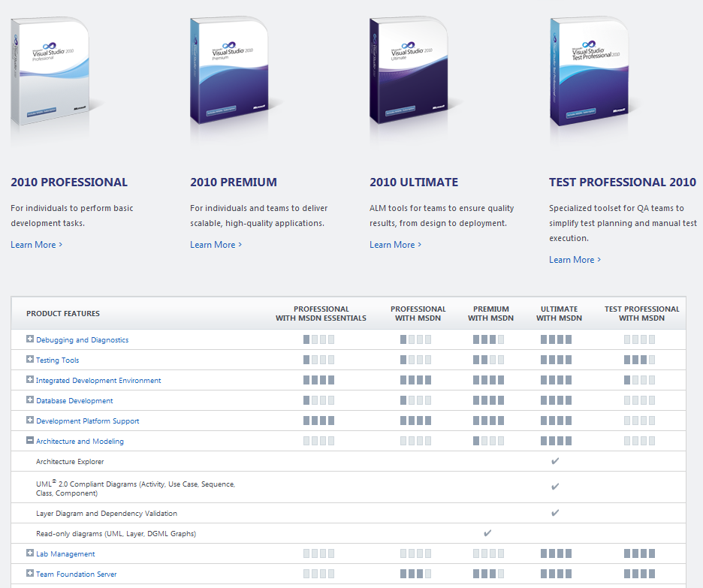Image resolution: width=703 pixels, height=588 pixels.
Task: Open the Lab Management link
Action: (65, 554)
